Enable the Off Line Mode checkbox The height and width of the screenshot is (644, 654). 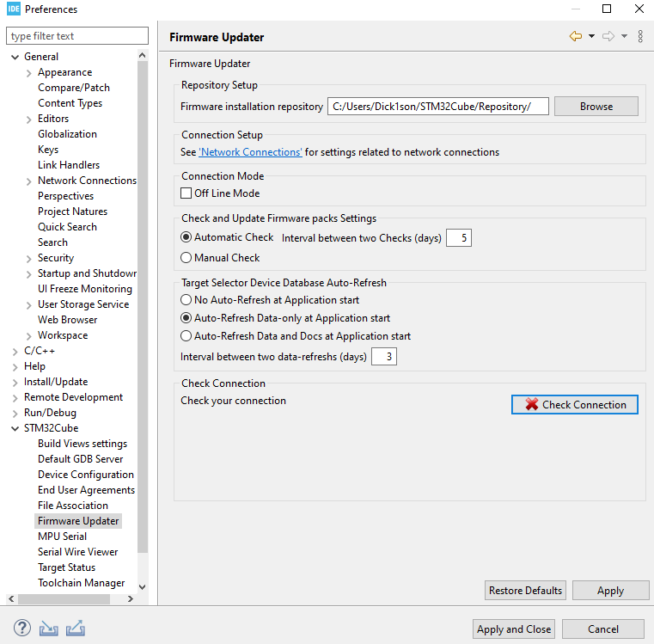point(186,193)
